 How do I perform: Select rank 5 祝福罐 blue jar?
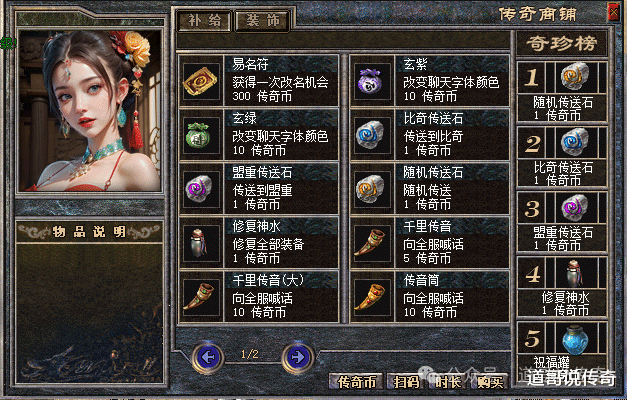575,340
